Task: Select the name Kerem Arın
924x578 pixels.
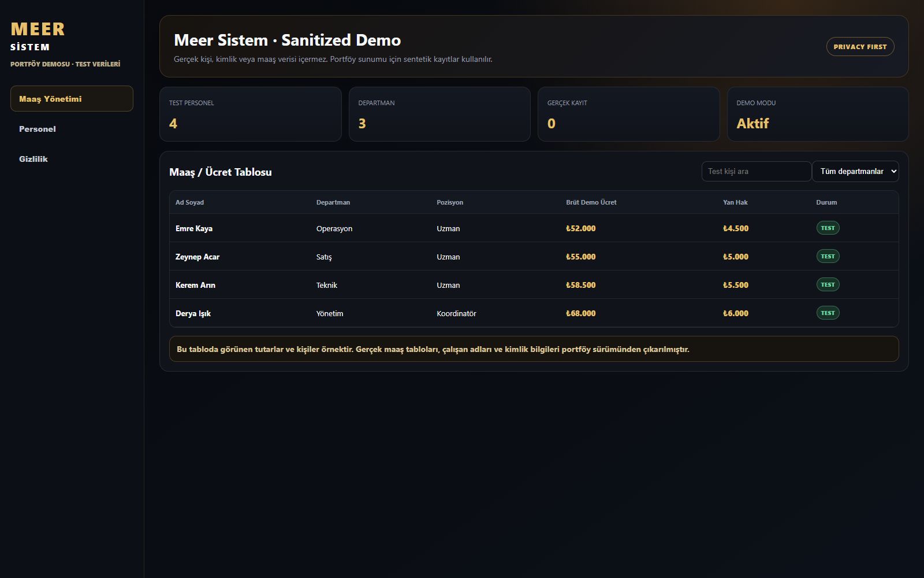Action: coord(195,285)
